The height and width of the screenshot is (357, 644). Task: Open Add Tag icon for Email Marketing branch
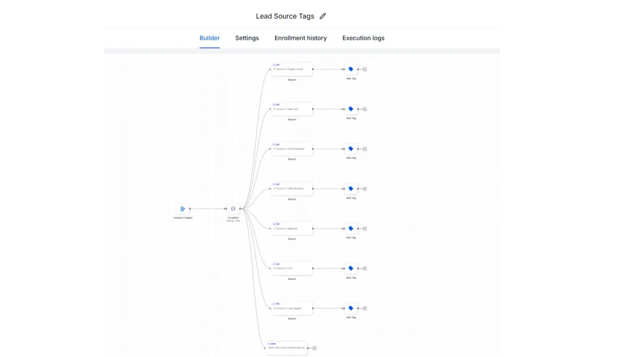(351, 149)
